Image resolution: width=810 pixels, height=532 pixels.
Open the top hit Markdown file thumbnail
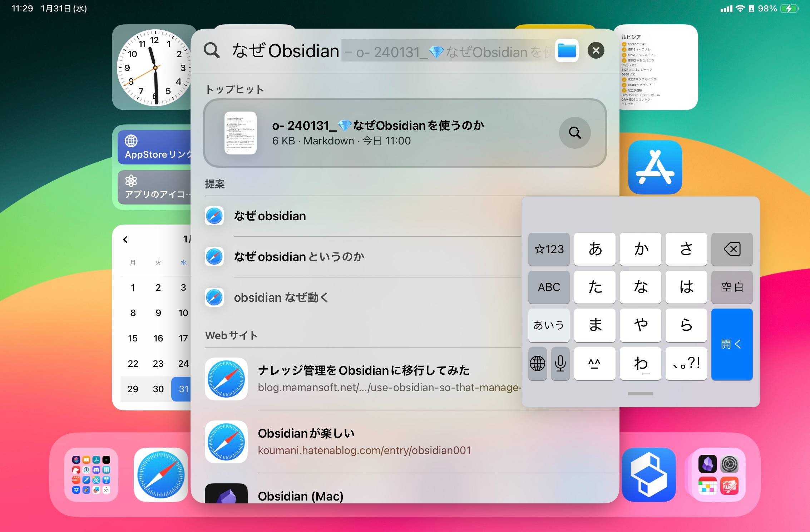click(241, 133)
